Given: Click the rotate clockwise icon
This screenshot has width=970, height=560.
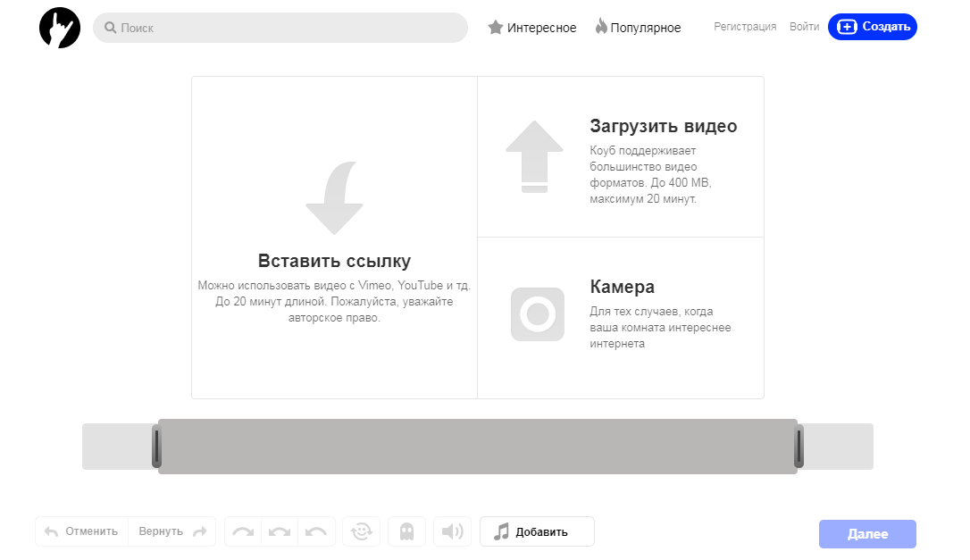Looking at the screenshot, I should pos(242,531).
